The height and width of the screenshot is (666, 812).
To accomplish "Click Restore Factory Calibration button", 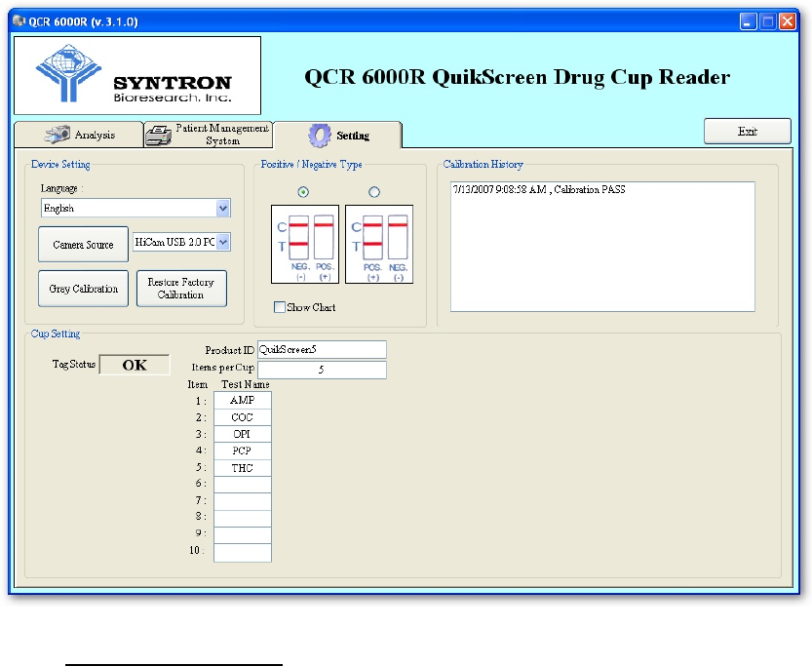I will 181,289.
